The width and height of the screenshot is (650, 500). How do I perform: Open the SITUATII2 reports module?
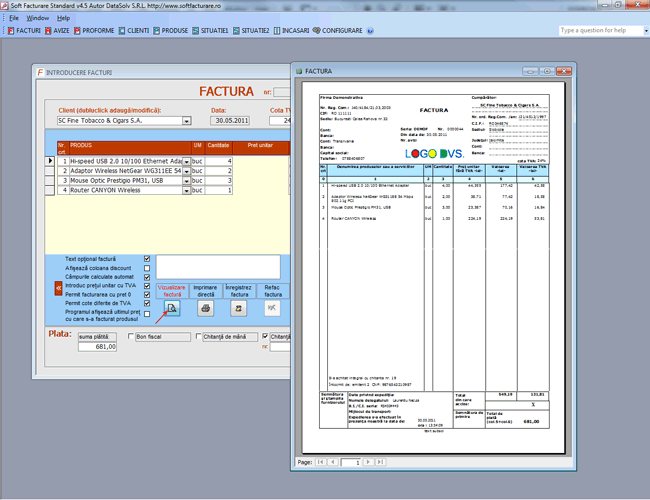click(251, 31)
